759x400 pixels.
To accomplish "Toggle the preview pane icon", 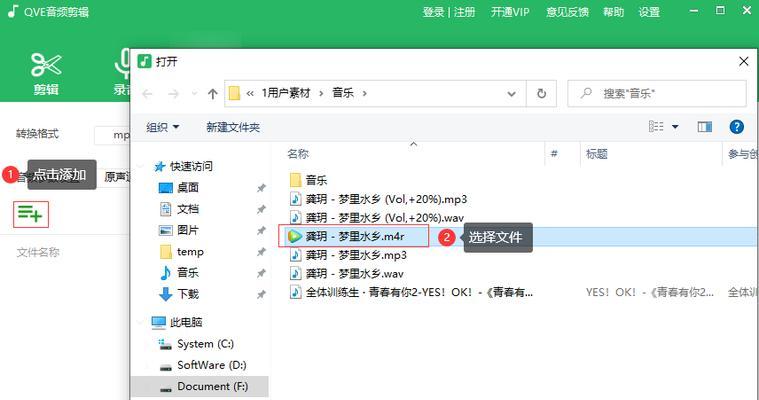I will pos(704,127).
